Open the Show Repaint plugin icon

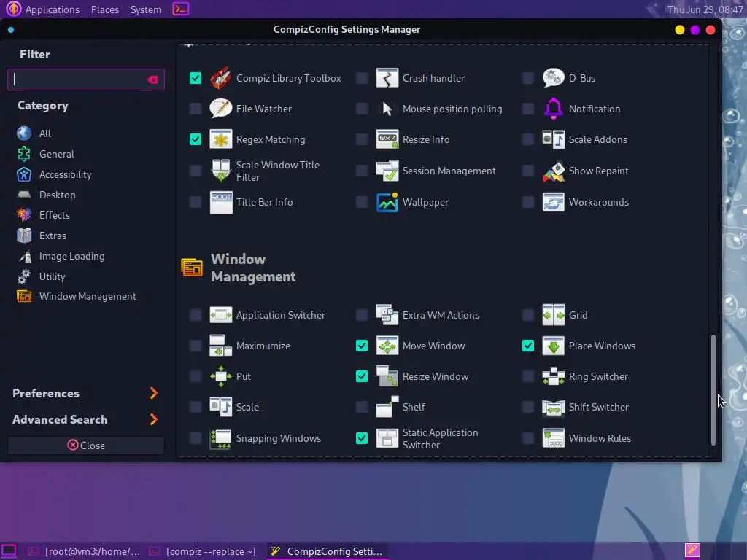pos(553,171)
